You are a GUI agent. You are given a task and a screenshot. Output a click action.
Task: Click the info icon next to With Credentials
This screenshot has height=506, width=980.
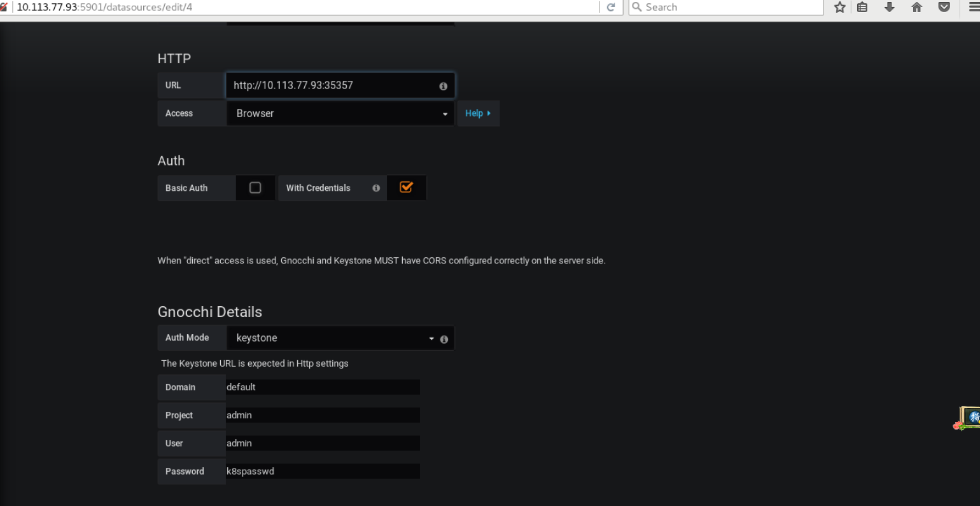[x=376, y=188]
